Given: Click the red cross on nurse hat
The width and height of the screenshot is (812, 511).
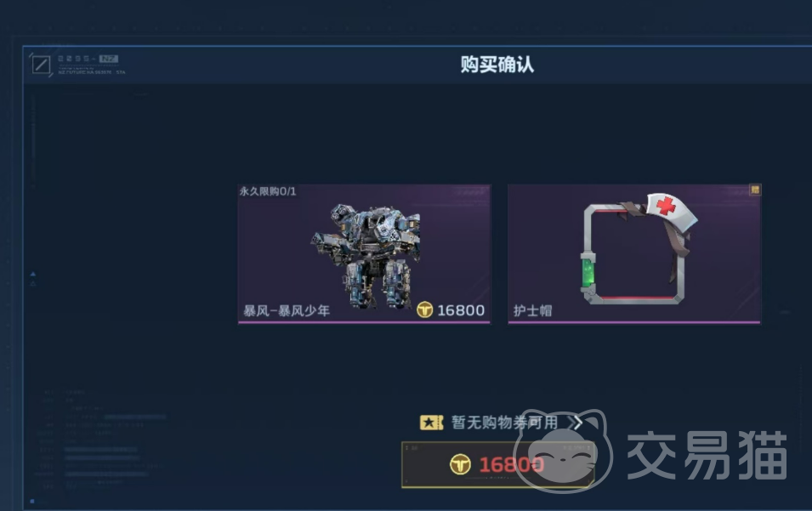Looking at the screenshot, I should pyautogui.click(x=666, y=206).
